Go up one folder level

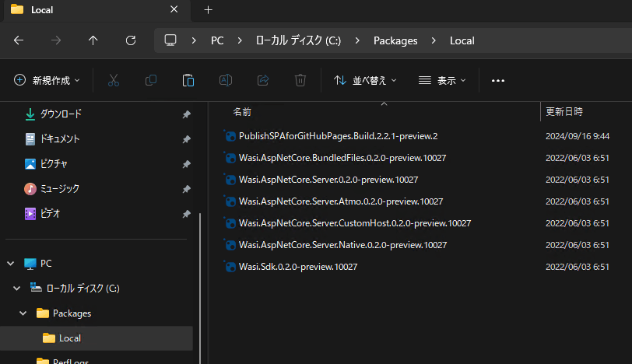tap(93, 40)
